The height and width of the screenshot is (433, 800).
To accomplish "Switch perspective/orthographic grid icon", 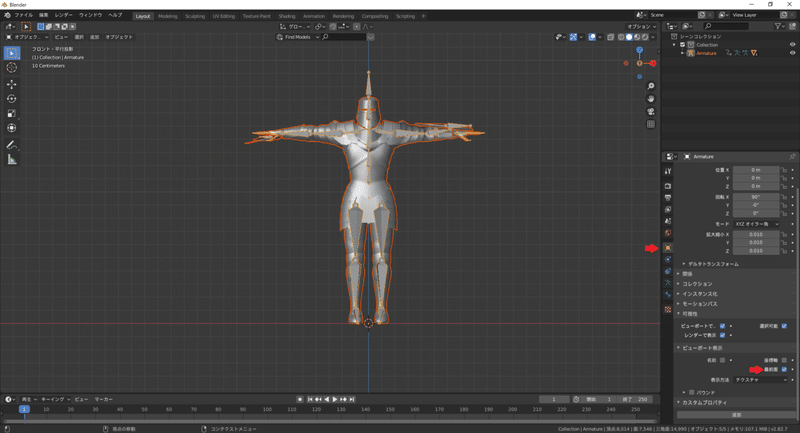I will tap(651, 124).
